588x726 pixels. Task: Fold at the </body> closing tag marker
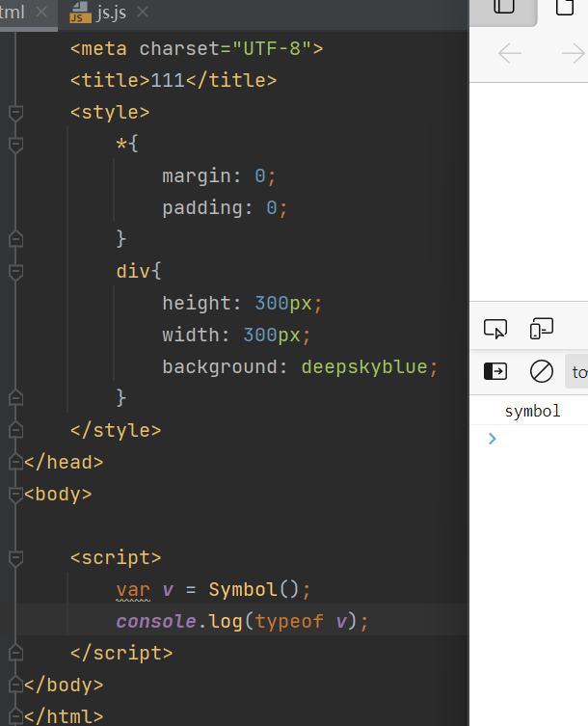15,685
